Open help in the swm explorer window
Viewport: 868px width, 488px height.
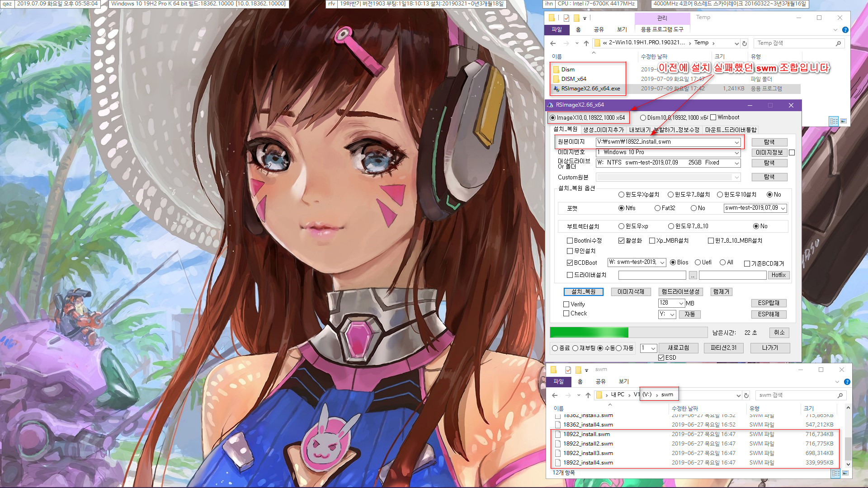847,382
